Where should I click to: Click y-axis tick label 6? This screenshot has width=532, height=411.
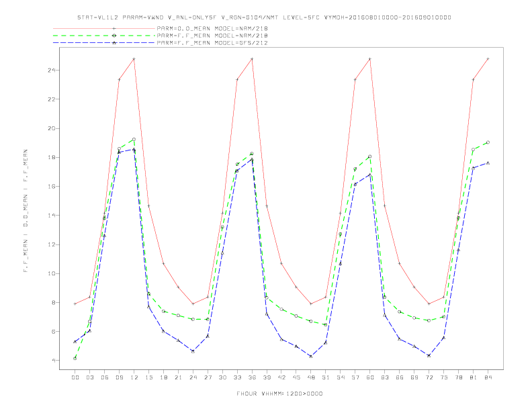54,331
